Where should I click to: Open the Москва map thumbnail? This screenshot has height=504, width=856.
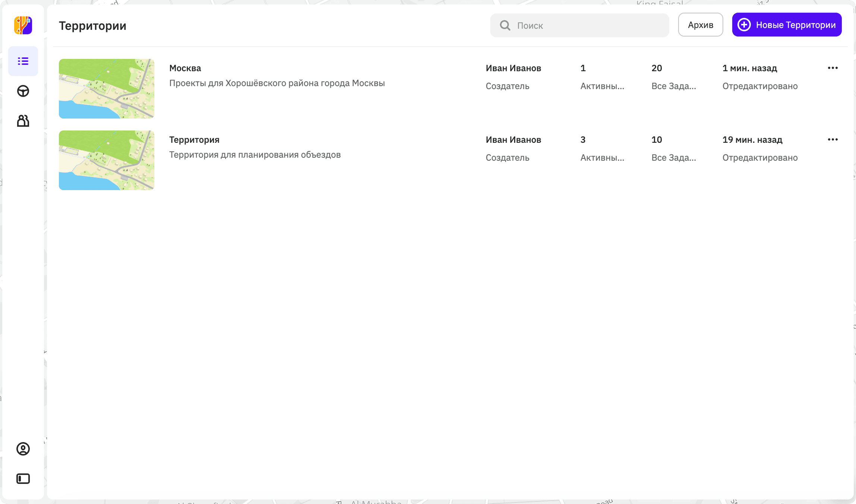pyautogui.click(x=107, y=89)
